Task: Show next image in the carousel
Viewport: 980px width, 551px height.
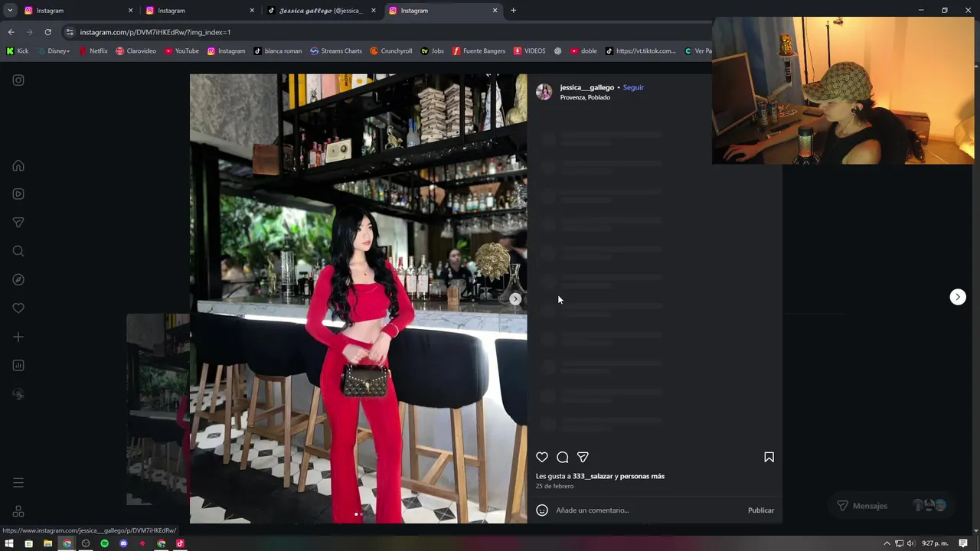Action: coord(515,299)
